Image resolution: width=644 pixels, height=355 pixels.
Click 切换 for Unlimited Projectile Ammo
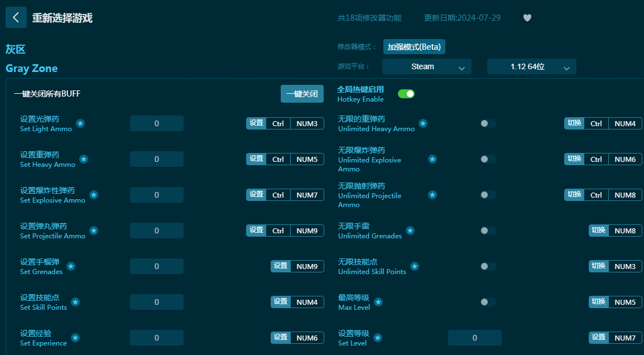point(574,195)
